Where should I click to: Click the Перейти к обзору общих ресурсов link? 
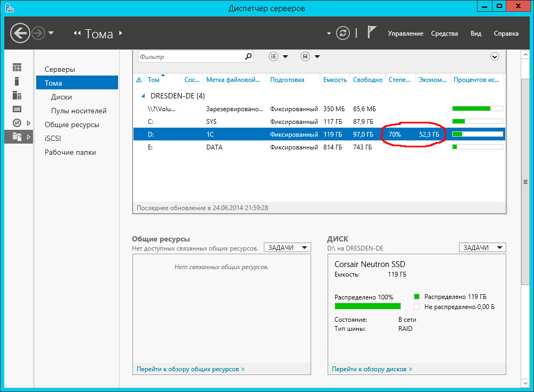click(x=190, y=369)
